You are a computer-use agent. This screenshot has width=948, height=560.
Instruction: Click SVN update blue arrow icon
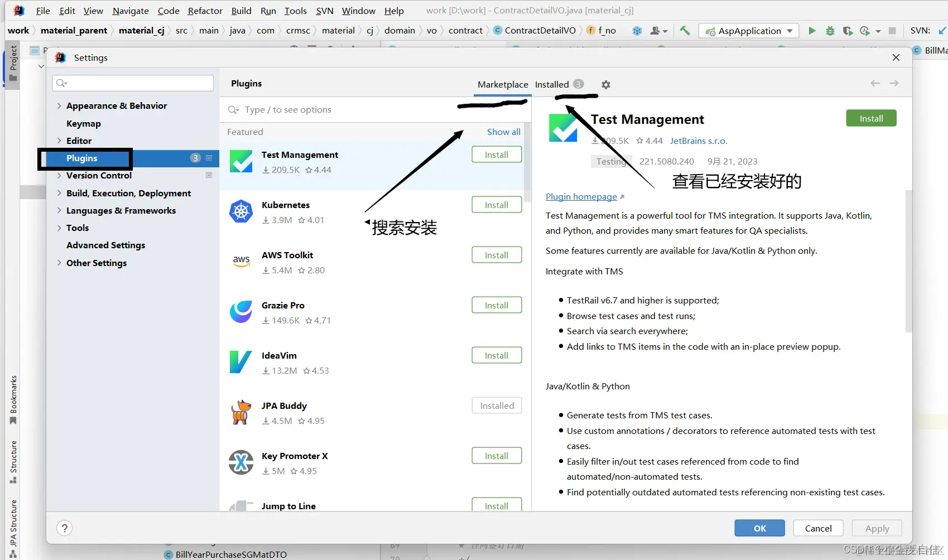pos(942,31)
